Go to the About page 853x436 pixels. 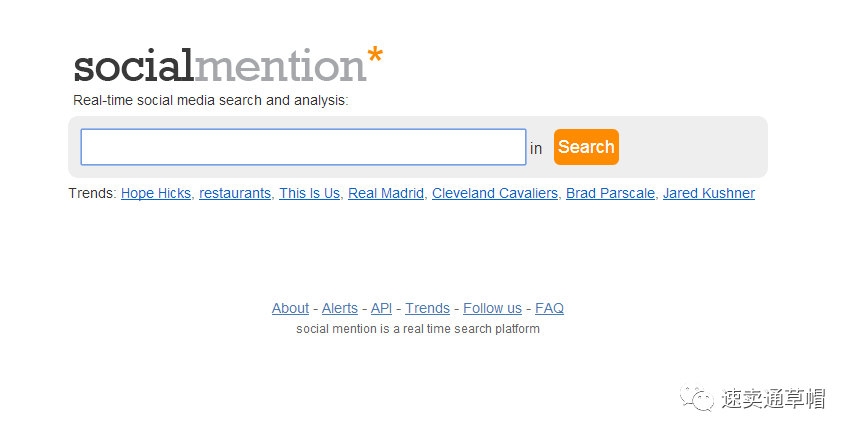pyautogui.click(x=290, y=308)
